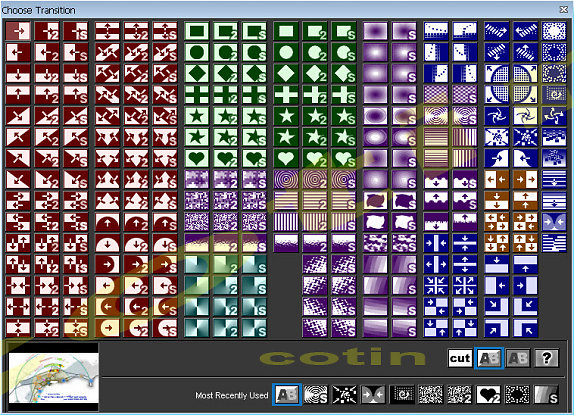Pick the recently used AB crossfade icon

(287, 395)
